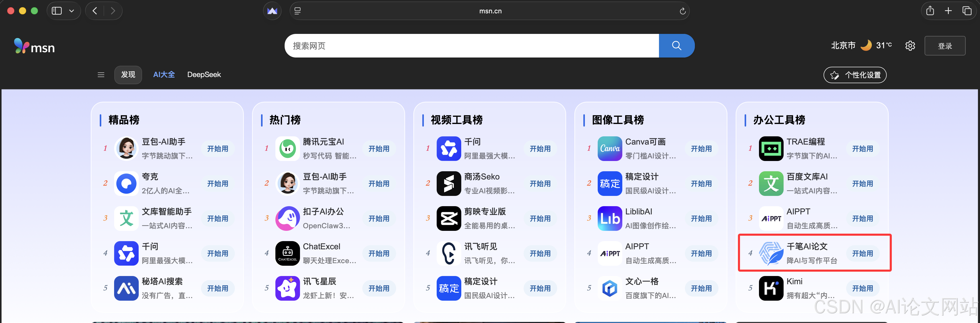Open a new tab with plus icon
The width and height of the screenshot is (980, 323).
(948, 11)
